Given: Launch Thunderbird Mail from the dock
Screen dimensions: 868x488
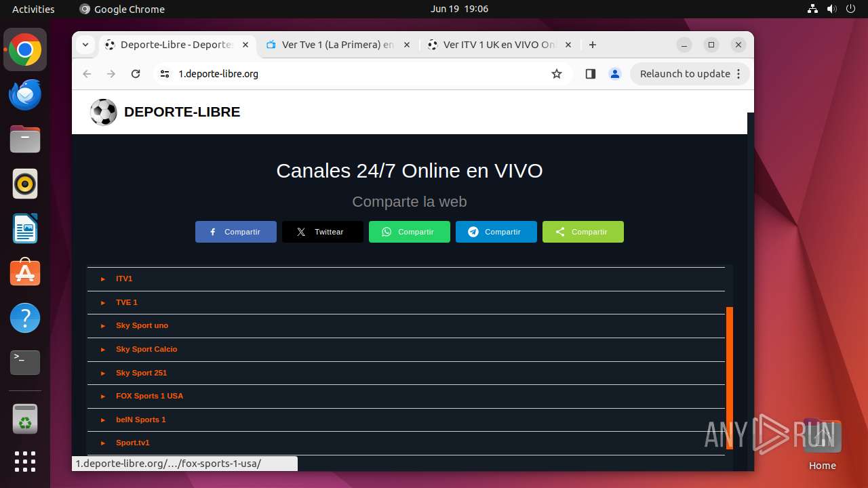Looking at the screenshot, I should coord(25,95).
